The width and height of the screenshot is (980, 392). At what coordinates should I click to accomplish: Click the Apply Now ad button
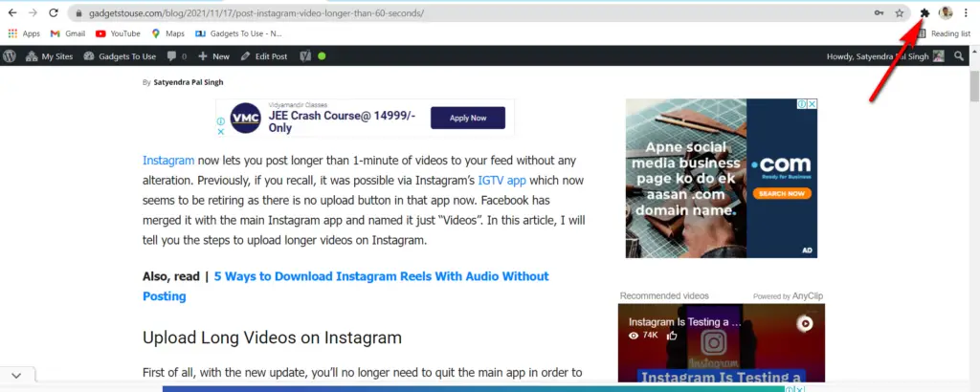click(x=467, y=118)
